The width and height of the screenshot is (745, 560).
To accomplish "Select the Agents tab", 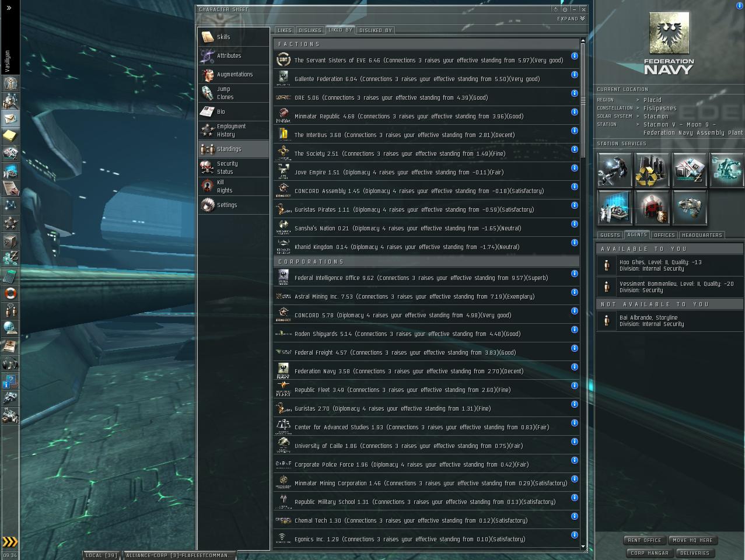I will click(636, 235).
